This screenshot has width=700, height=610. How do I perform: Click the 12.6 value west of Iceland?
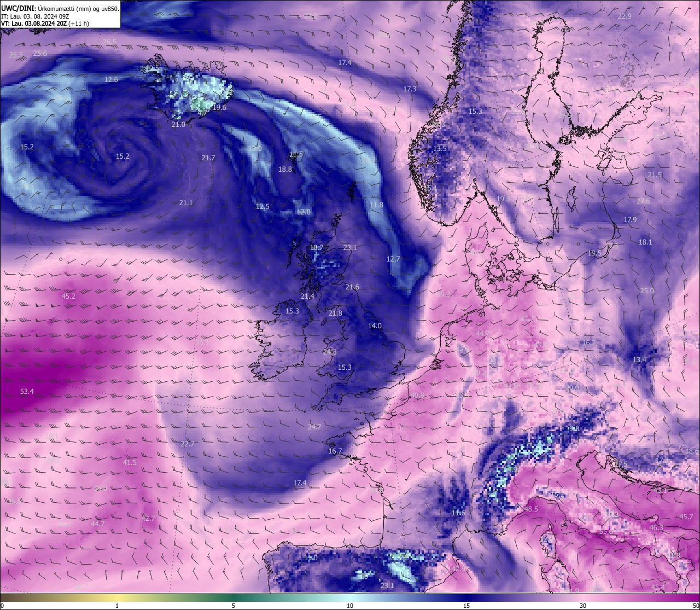(111, 79)
